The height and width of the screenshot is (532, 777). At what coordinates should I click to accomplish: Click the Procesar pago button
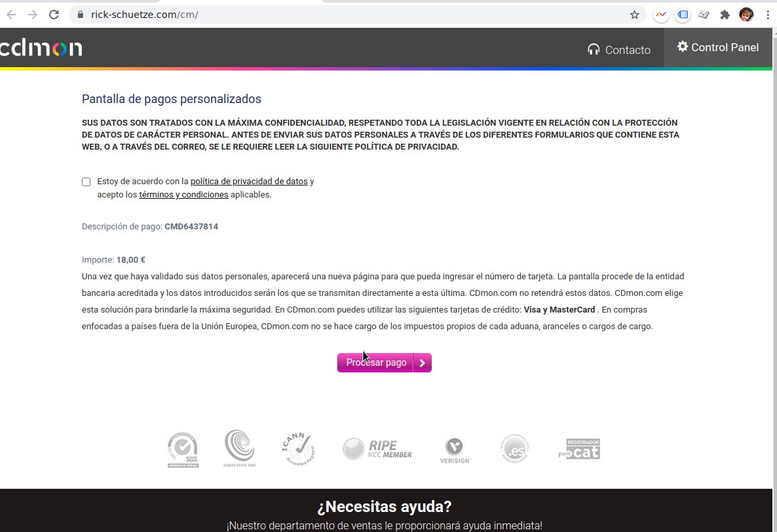coord(384,363)
